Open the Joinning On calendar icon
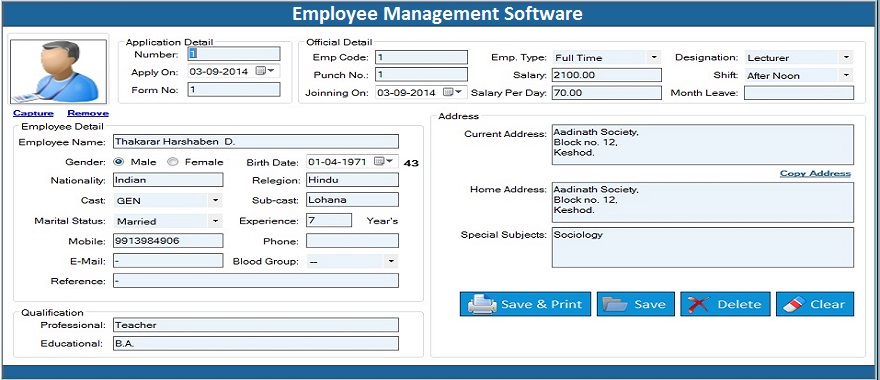880x380 pixels. [x=448, y=93]
